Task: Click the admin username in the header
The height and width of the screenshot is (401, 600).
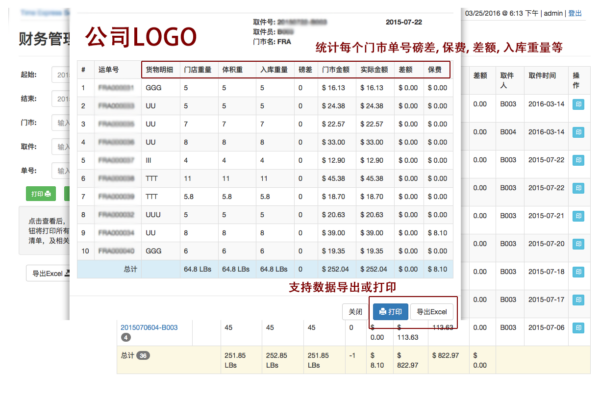Action: coord(553,13)
